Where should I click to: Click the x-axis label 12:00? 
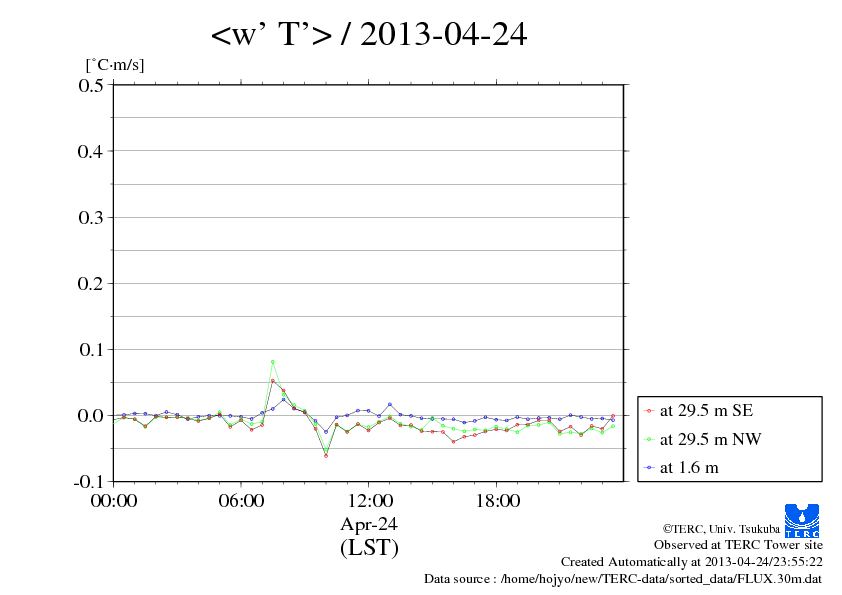tap(369, 501)
